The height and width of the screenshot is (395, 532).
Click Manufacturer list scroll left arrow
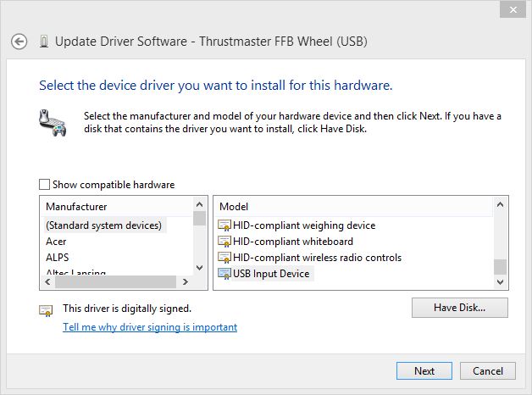(x=47, y=281)
